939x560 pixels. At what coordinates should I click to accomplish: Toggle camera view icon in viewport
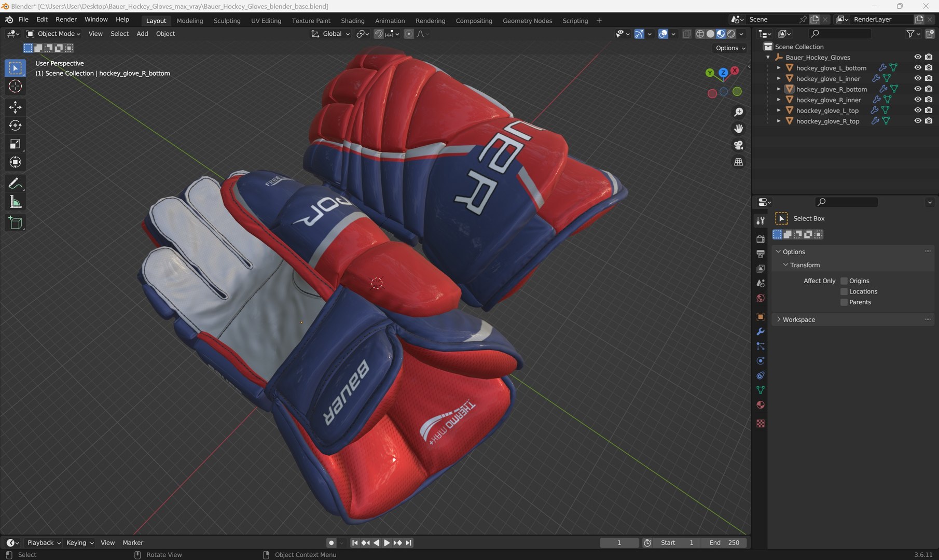coord(738,145)
